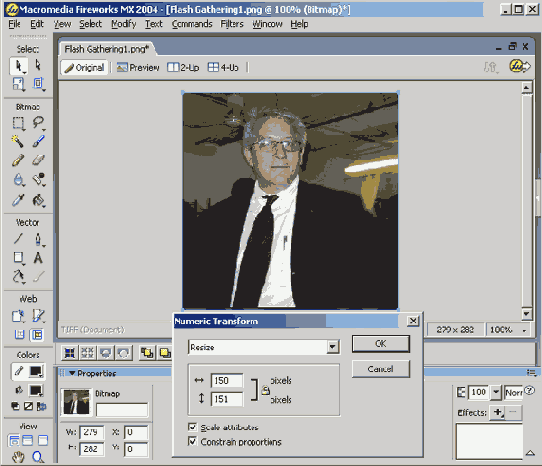Choose the Eyedropper tool
Viewport: 542px width, 466px height.
(x=18, y=200)
